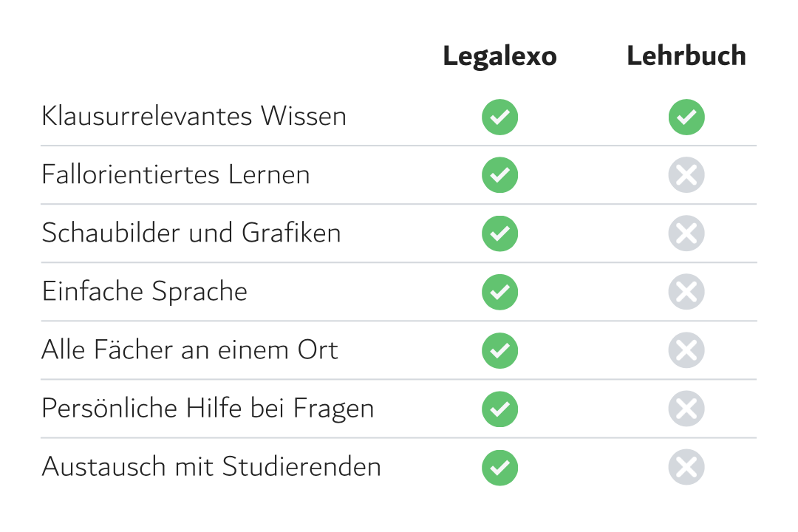Screen dimensions: 798x532
Task: Click the Legalexo checkmark for Schaubilder und Grafiken
Action: coord(499,233)
